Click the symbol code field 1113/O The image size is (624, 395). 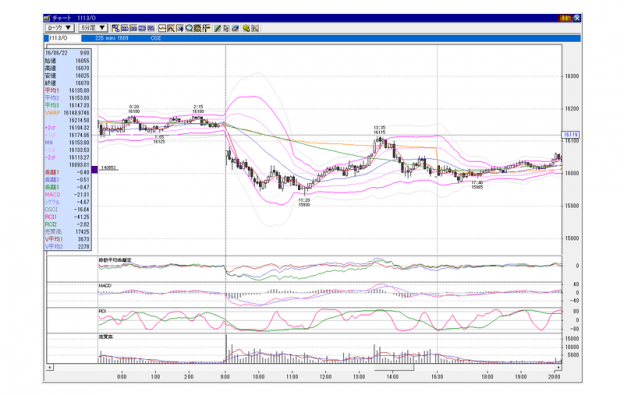(x=63, y=38)
